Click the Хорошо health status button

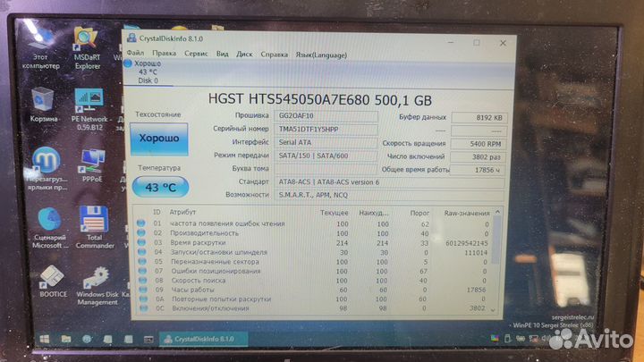pyautogui.click(x=159, y=139)
